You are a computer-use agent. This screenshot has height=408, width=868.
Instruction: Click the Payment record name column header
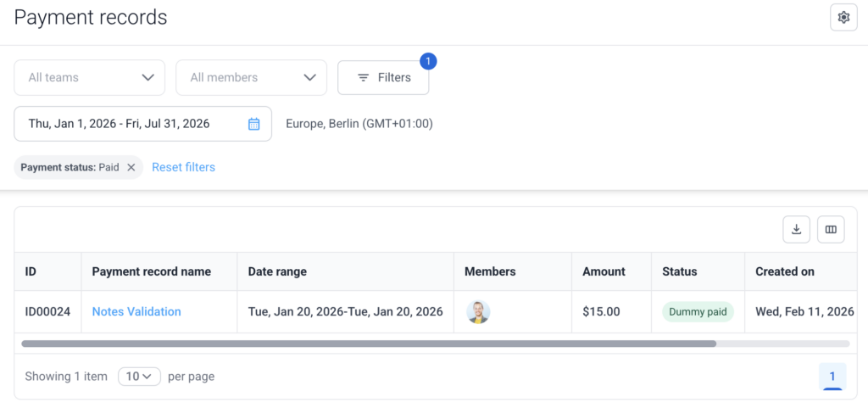159,271
